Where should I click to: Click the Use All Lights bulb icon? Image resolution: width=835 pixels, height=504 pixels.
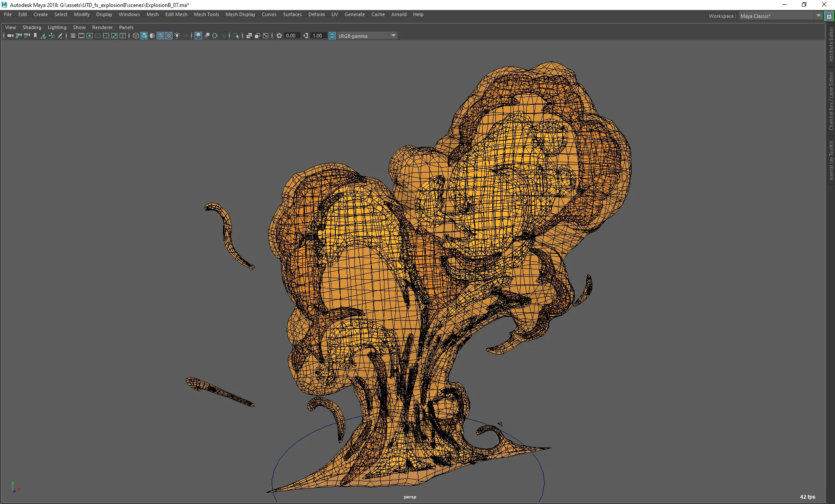coord(177,36)
